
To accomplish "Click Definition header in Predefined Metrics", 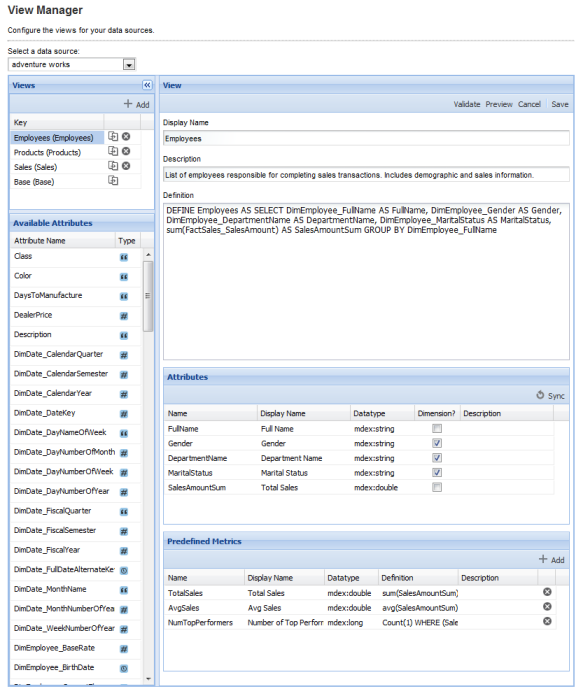I will click(x=418, y=578).
